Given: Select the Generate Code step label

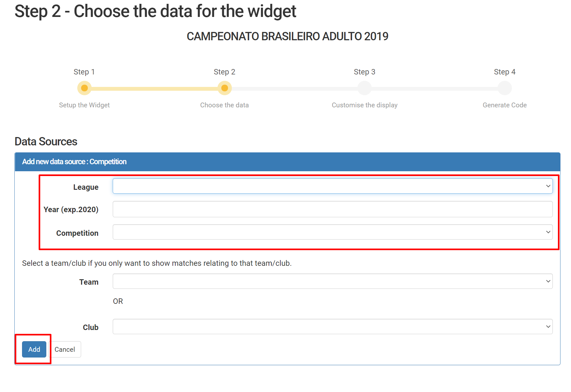Looking at the screenshot, I should click(505, 105).
